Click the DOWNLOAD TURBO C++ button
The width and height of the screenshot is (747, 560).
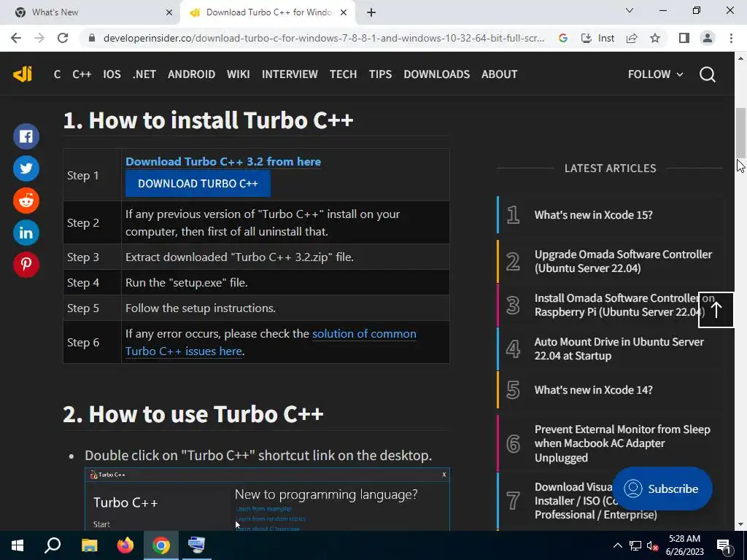pos(198,183)
